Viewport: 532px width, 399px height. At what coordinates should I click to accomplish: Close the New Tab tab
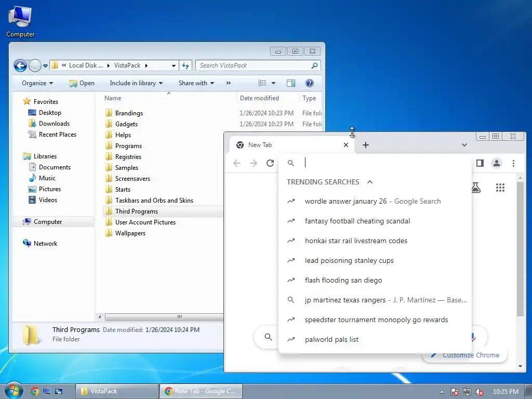tap(345, 145)
